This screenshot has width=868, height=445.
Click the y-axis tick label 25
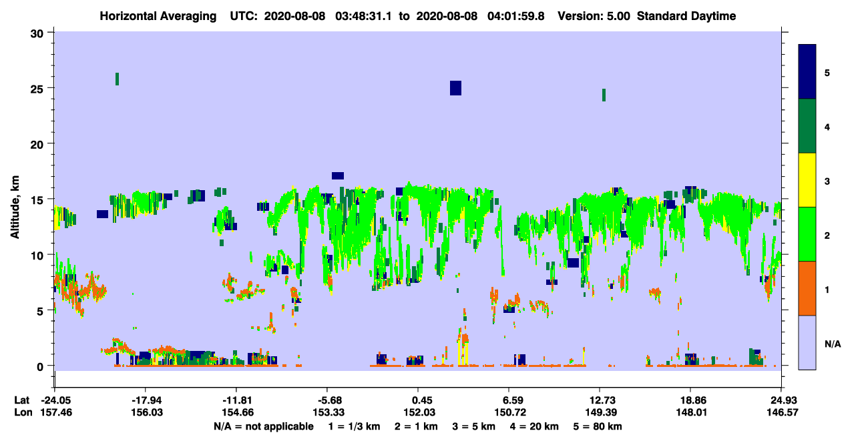click(38, 88)
